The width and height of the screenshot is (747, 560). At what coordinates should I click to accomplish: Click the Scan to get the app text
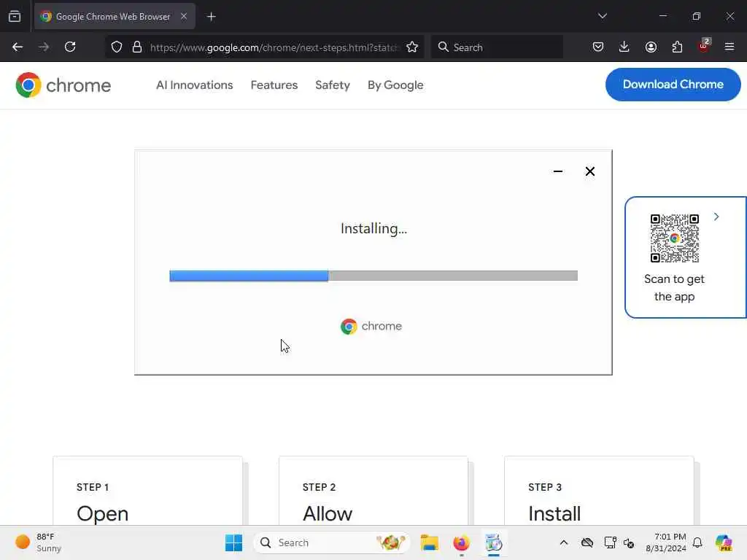pos(674,287)
